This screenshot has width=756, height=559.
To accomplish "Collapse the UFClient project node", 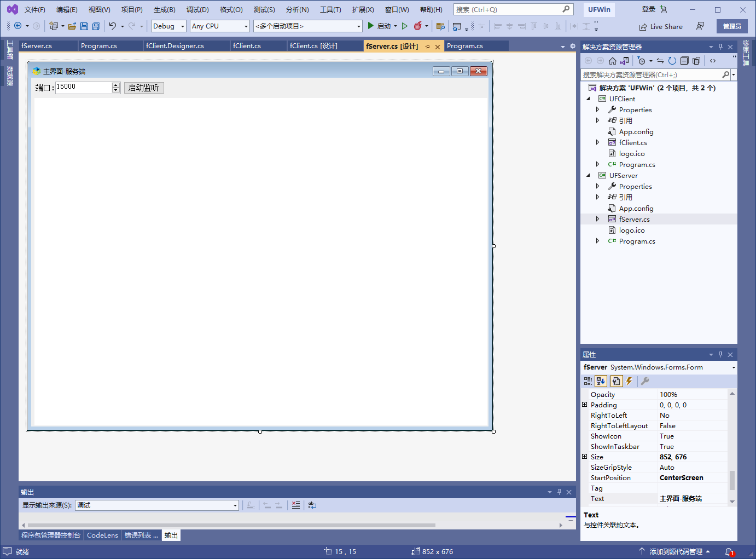I will tap(589, 99).
